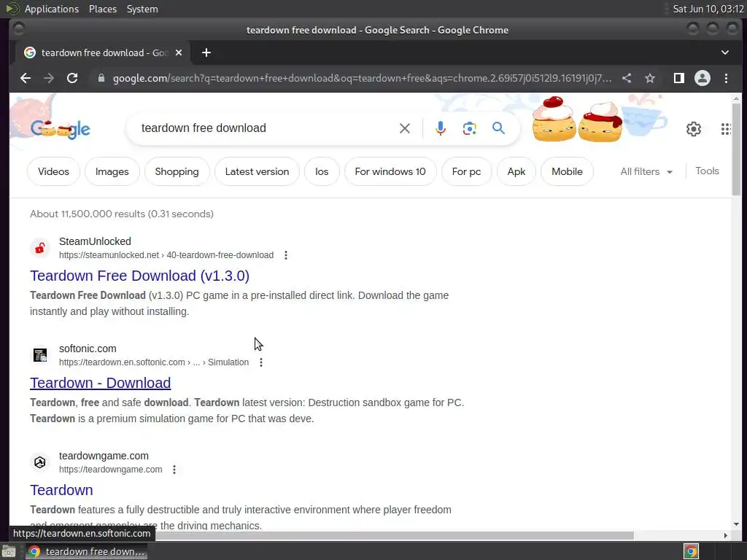The width and height of the screenshot is (747, 560).
Task: Bookmark this page with the star icon
Action: pos(650,78)
